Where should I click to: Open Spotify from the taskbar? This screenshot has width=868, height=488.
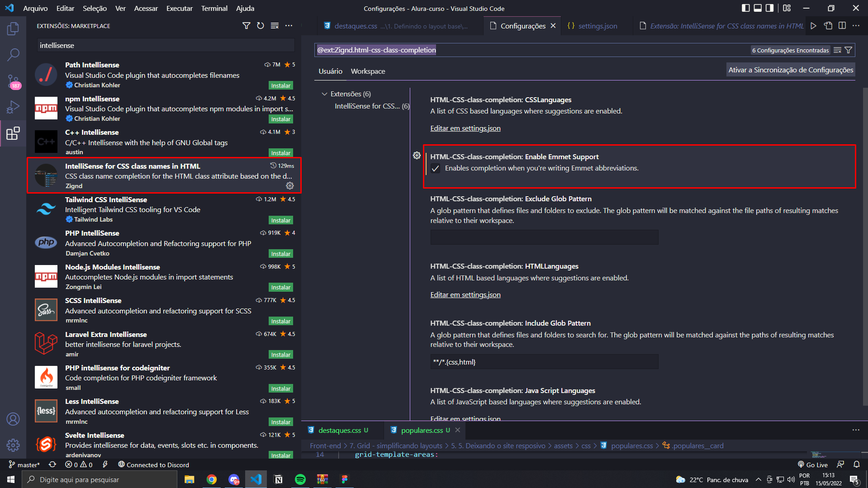300,479
